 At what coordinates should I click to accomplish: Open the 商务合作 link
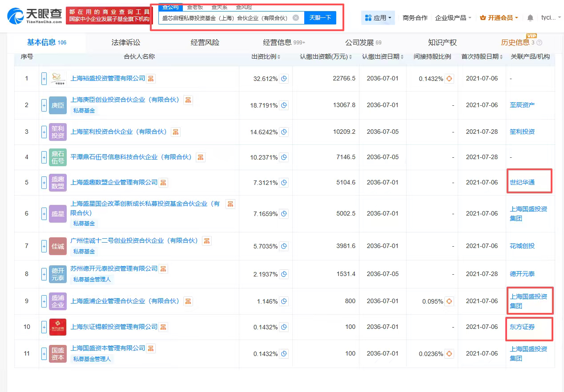coord(415,18)
